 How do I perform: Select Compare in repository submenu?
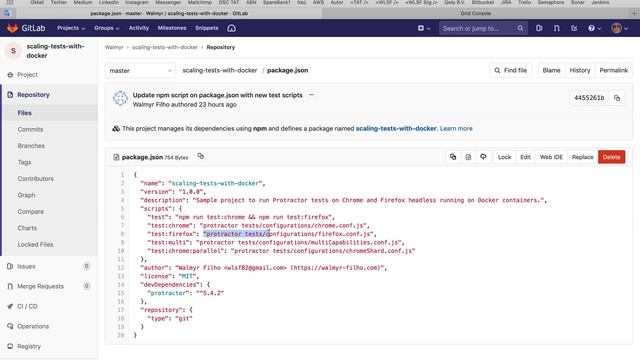pyautogui.click(x=31, y=211)
